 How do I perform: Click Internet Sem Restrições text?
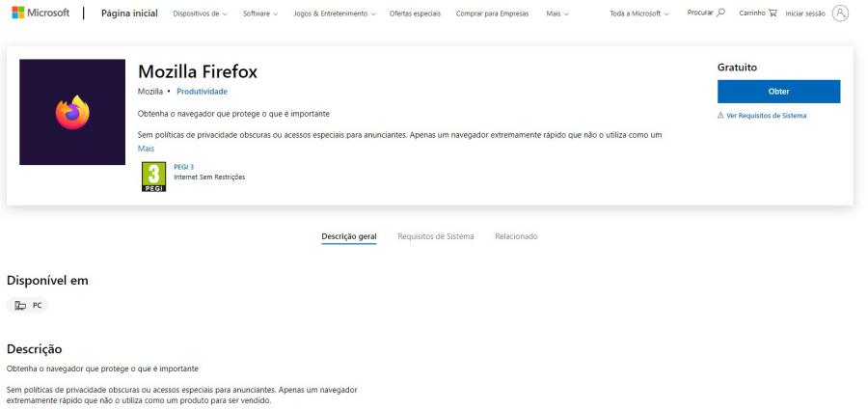pyautogui.click(x=209, y=178)
